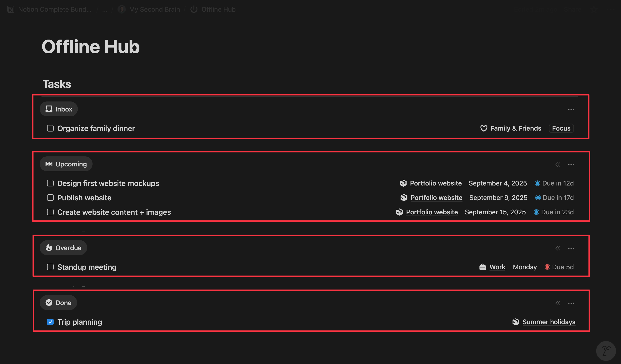Click the heart icon beside Family & Friends
Viewport: 621px width, 364px height.
point(484,128)
